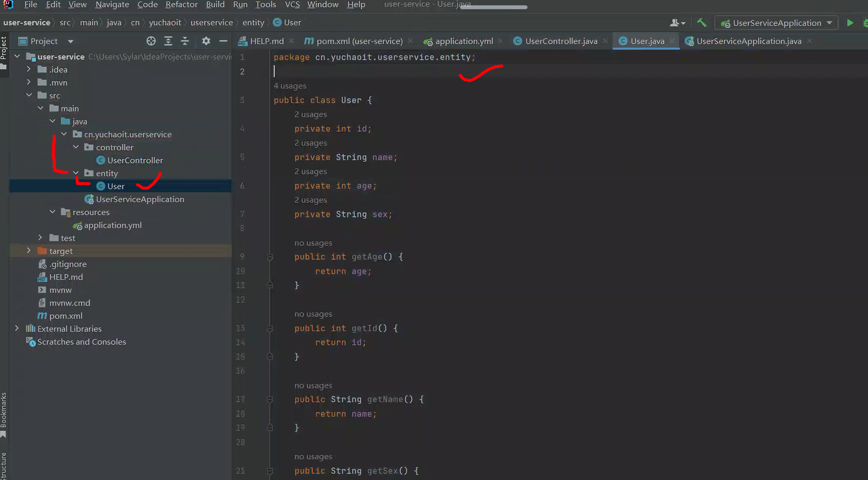Open application.yml in project tree
This screenshot has height=480, width=868.
coord(112,225)
